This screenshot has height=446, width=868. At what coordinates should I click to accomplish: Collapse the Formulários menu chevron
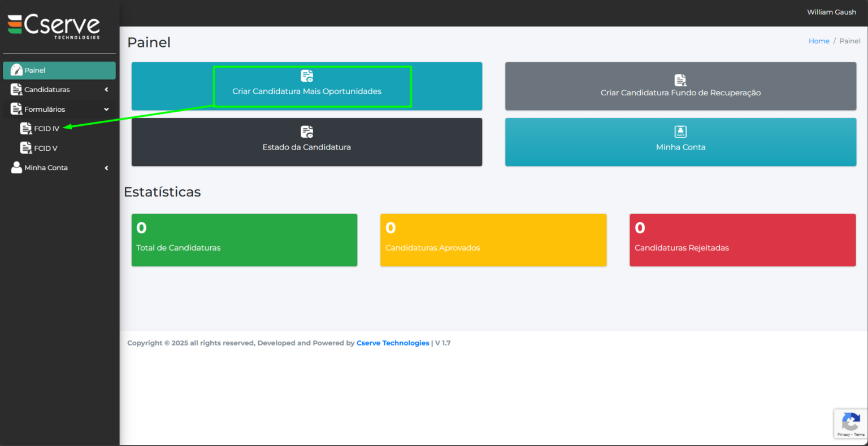pos(106,110)
